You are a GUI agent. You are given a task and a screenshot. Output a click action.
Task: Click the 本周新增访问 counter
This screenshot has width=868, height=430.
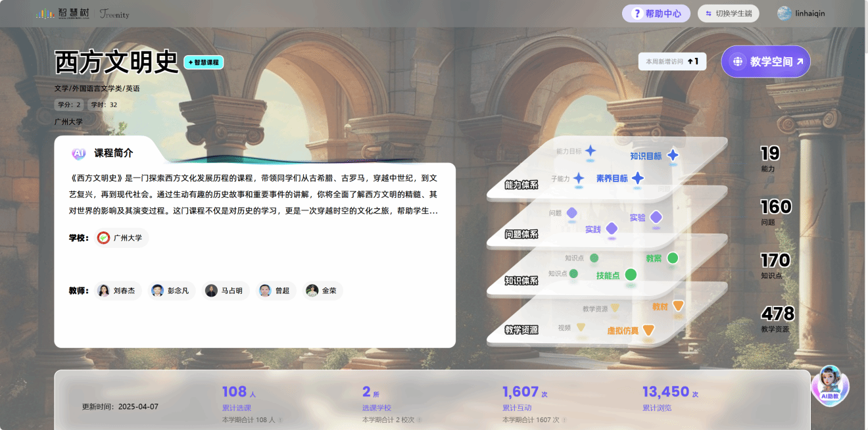tap(672, 61)
